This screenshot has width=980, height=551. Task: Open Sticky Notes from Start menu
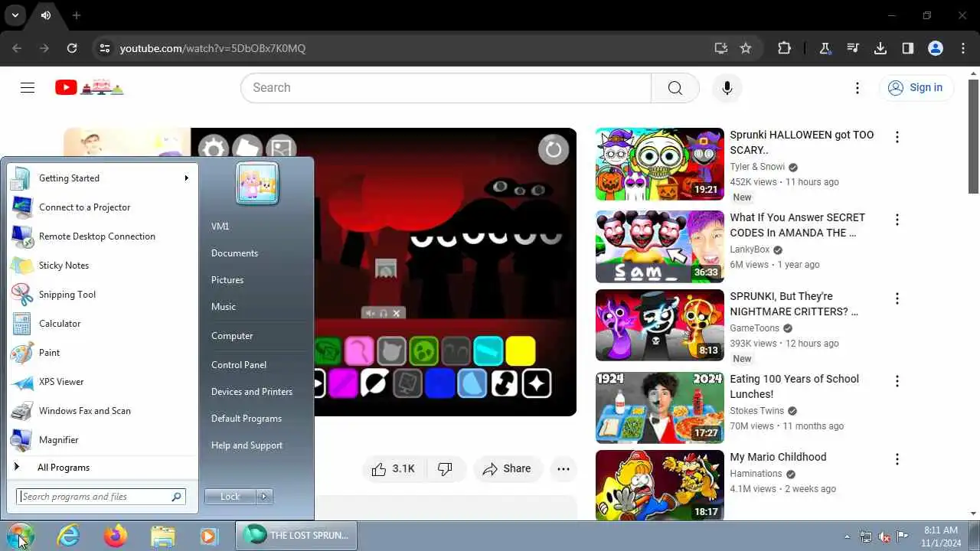pyautogui.click(x=101, y=266)
